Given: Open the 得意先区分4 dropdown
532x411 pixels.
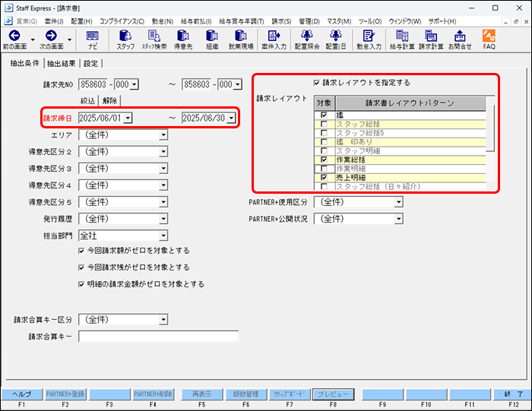Looking at the screenshot, I should [163, 185].
